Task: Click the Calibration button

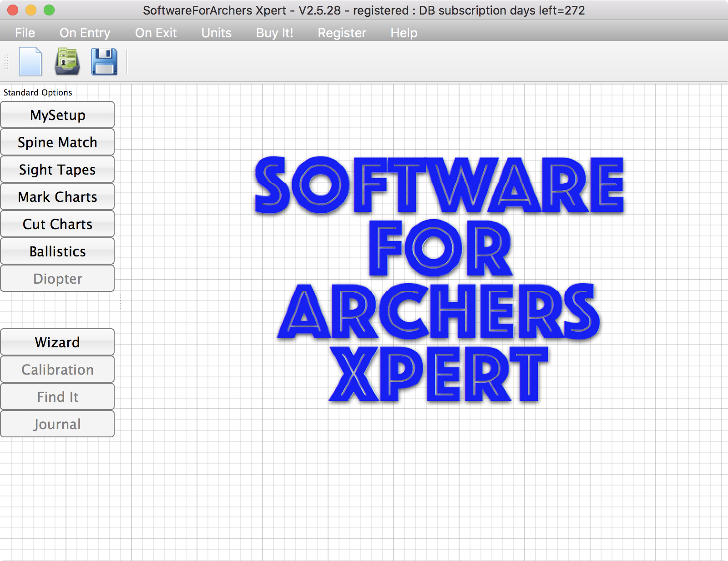Action: tap(57, 369)
